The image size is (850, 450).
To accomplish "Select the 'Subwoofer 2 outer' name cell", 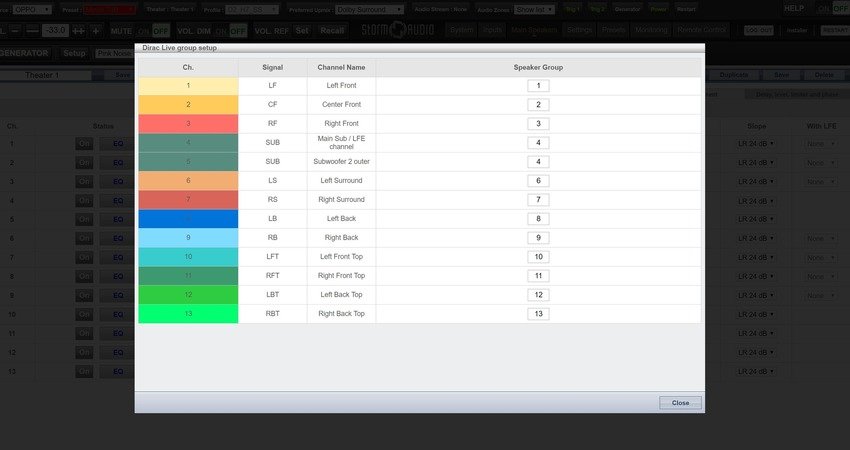I will coord(342,162).
